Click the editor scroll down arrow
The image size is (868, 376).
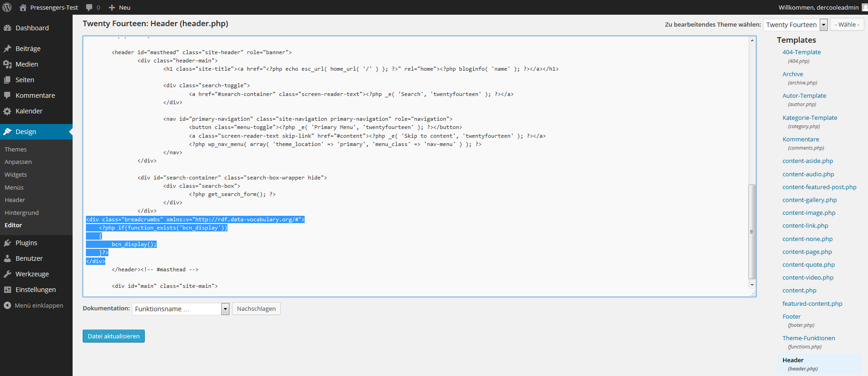(x=752, y=285)
